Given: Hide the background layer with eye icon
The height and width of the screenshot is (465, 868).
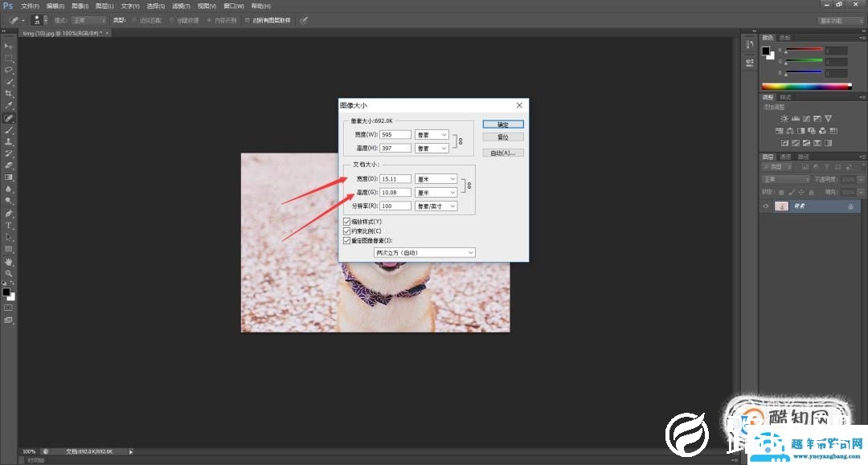Looking at the screenshot, I should (766, 206).
